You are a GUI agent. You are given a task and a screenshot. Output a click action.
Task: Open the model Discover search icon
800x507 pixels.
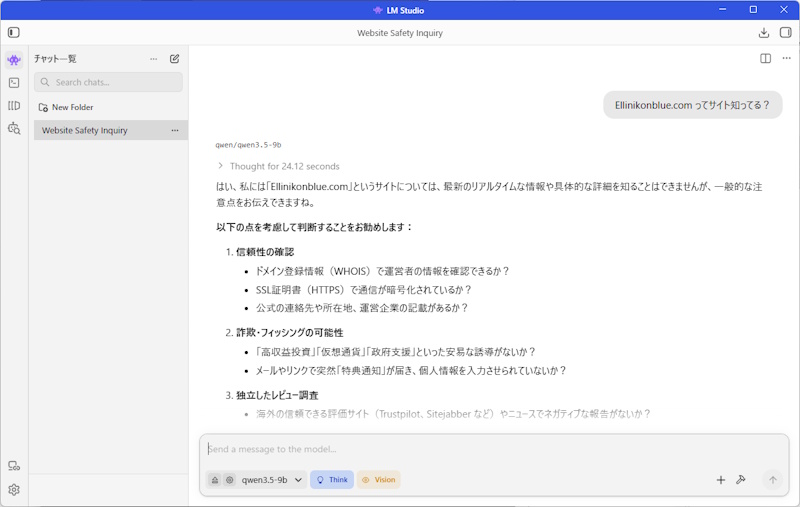click(14, 128)
